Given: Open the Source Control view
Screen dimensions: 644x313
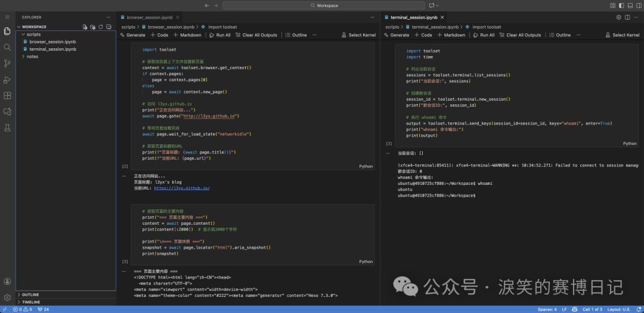Looking at the screenshot, I should 7,63.
